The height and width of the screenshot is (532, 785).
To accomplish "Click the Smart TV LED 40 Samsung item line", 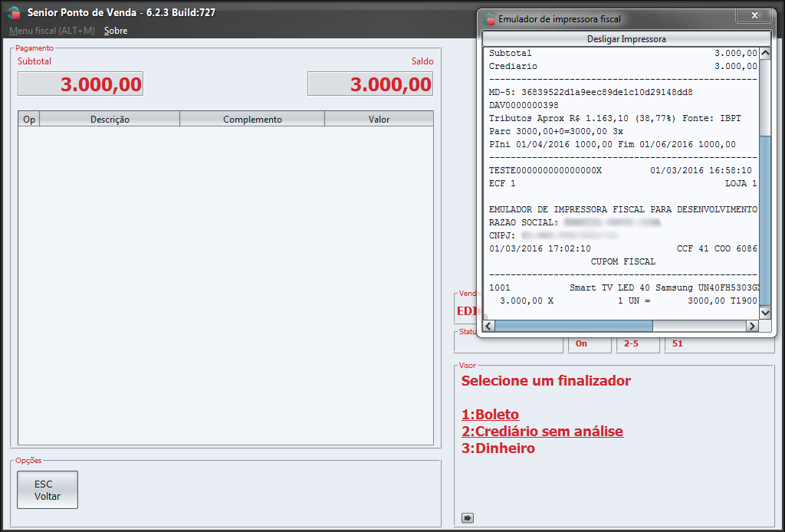I will click(x=623, y=287).
